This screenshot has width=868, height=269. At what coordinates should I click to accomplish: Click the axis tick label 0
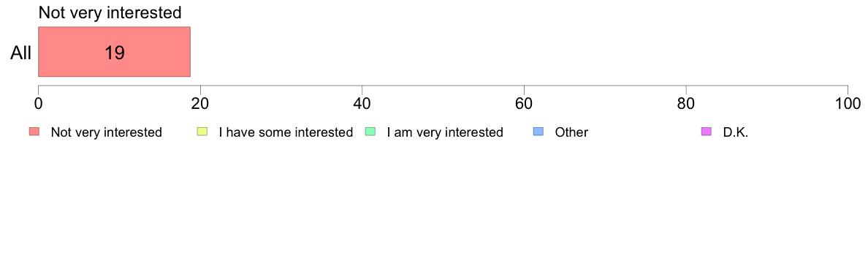click(x=38, y=104)
